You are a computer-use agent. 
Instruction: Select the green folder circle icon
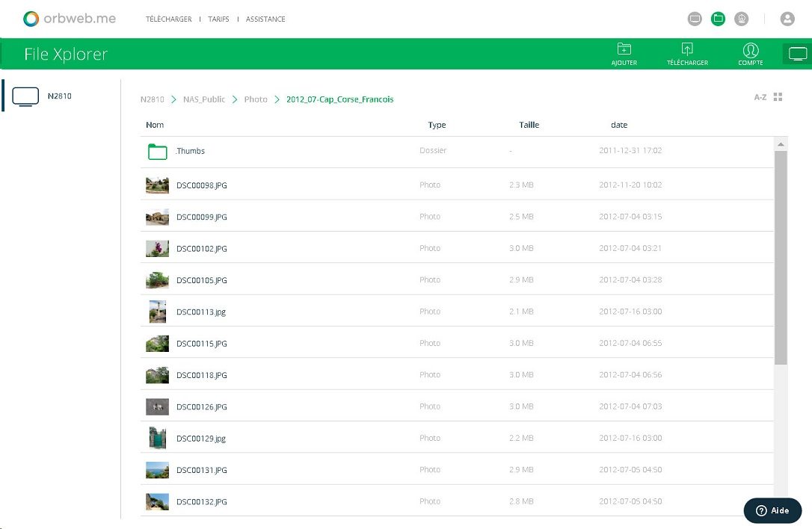pos(718,19)
